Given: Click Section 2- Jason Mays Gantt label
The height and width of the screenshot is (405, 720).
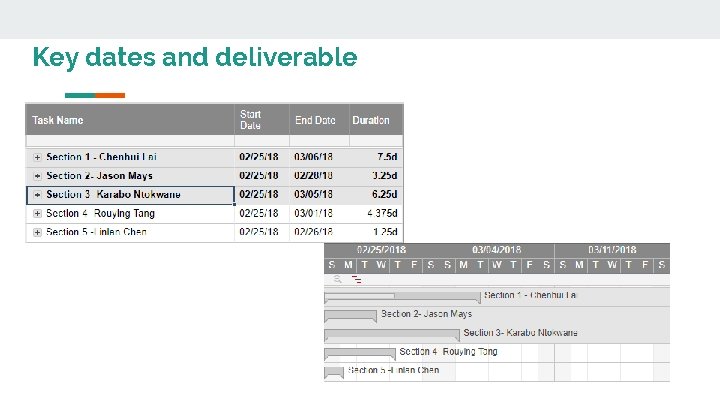Looking at the screenshot, I should click(426, 314).
